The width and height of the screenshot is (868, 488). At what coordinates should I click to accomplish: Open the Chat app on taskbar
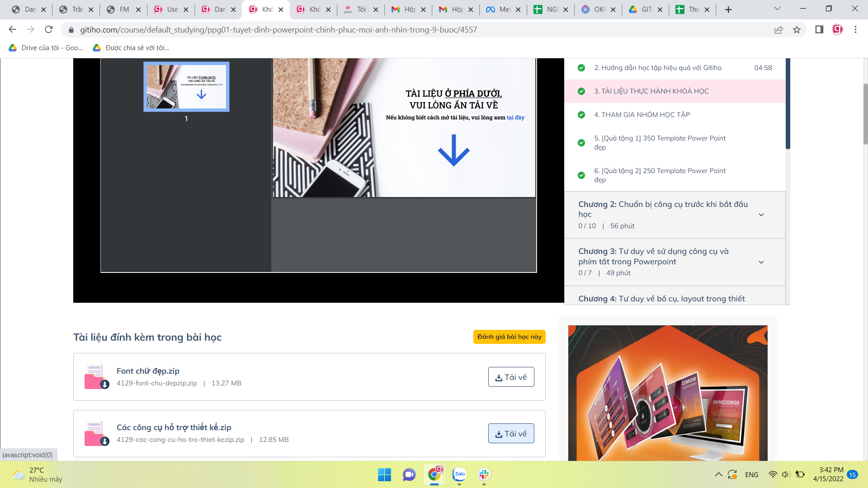[x=409, y=474]
